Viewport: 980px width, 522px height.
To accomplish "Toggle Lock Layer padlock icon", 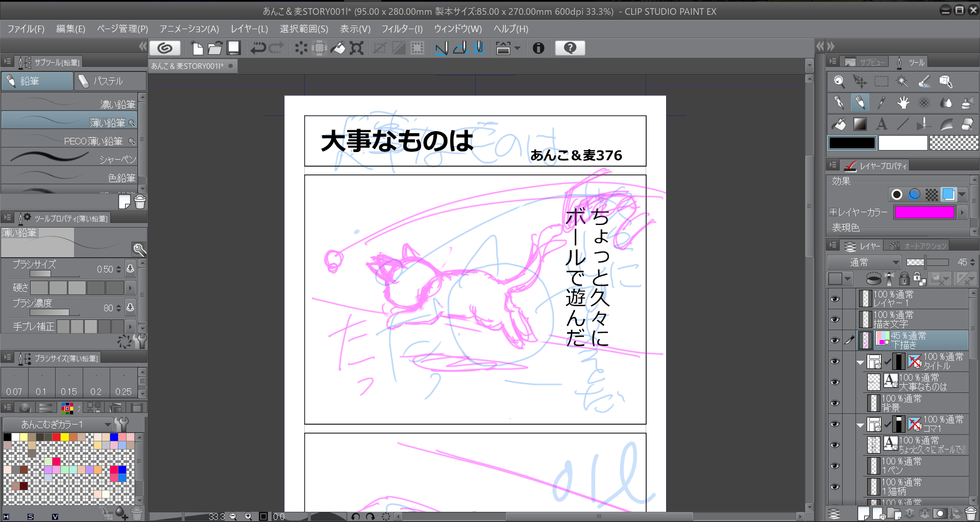I will [x=904, y=279].
